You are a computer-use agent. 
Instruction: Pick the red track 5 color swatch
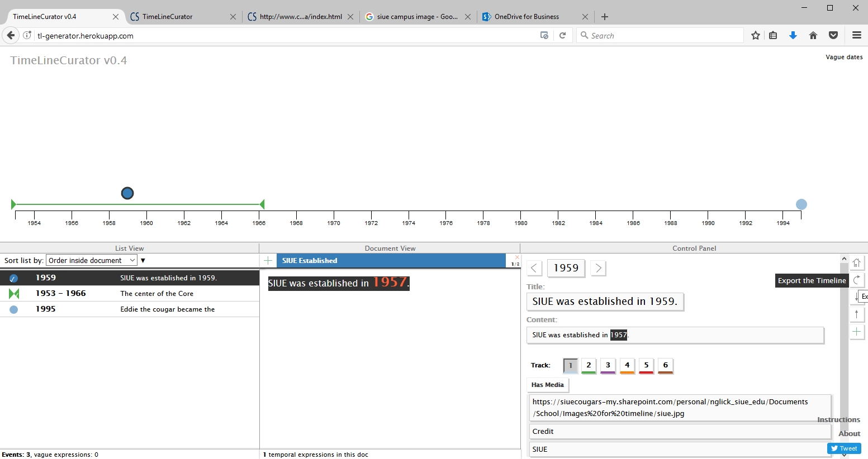click(646, 365)
